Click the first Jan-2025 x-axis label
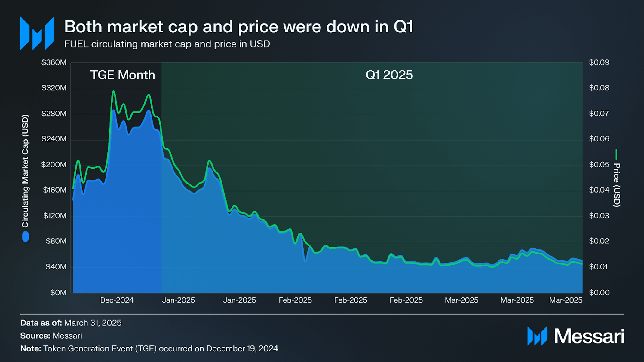The height and width of the screenshot is (362, 644). click(x=178, y=300)
